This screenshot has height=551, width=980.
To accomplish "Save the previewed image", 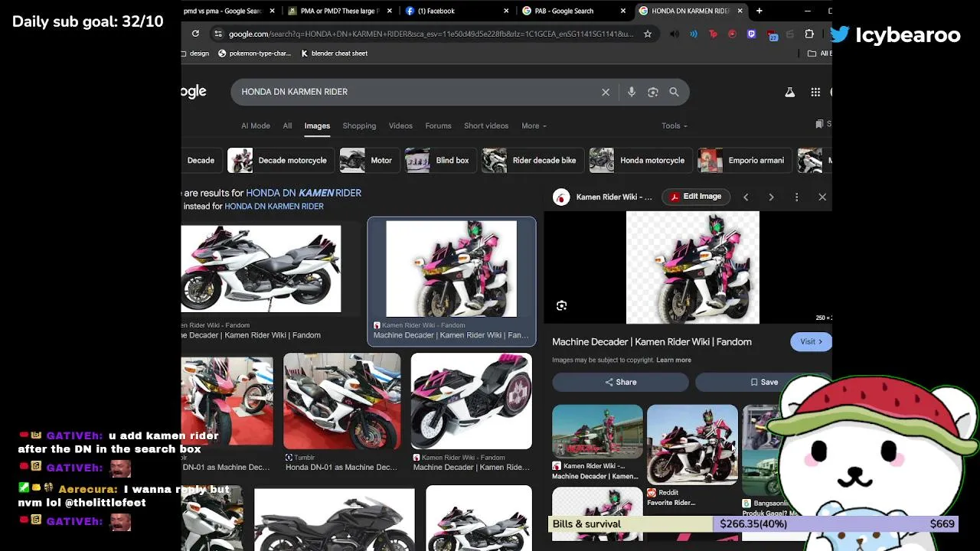I will pyautogui.click(x=763, y=382).
